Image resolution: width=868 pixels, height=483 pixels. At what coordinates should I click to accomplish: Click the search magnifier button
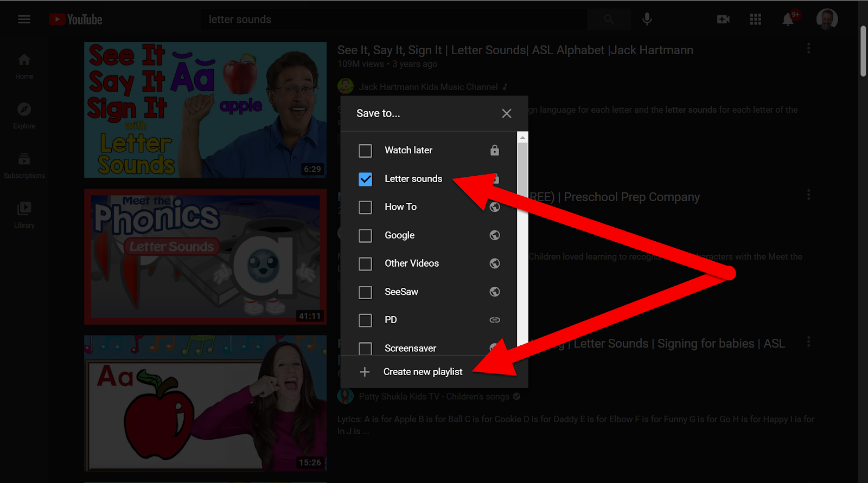609,20
